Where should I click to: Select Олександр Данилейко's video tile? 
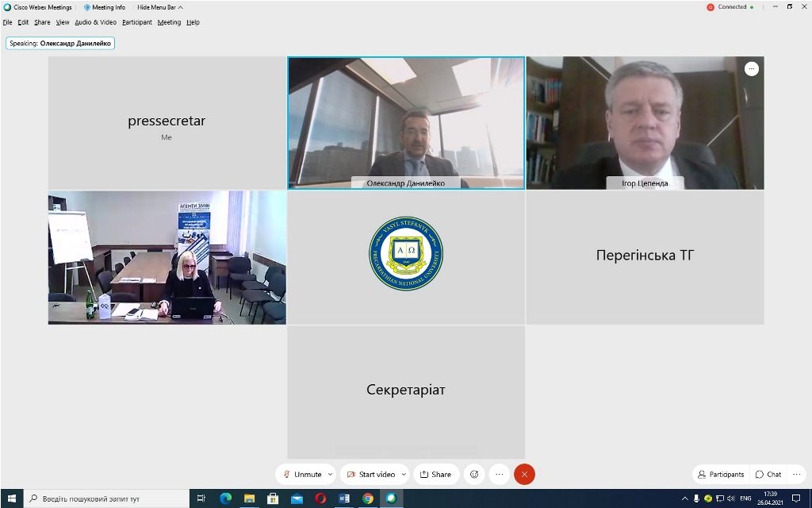[405, 122]
